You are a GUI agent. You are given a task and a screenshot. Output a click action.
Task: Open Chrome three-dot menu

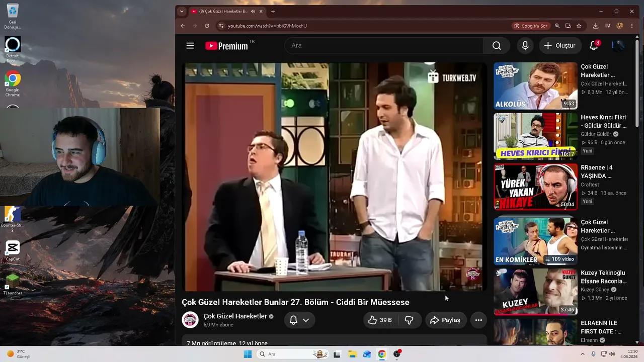[632, 26]
